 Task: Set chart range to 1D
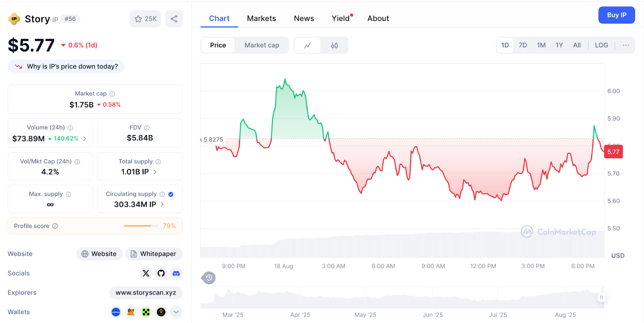tap(505, 45)
